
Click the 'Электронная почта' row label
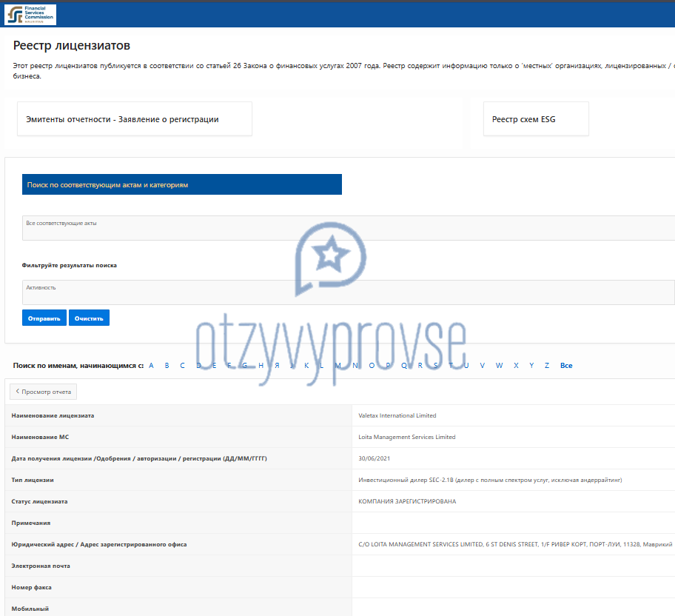click(41, 566)
